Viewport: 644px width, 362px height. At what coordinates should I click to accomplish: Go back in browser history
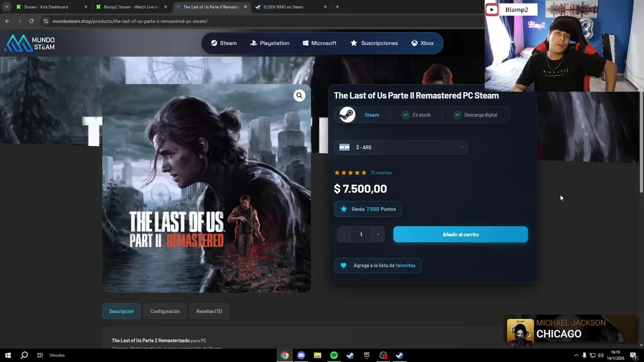coord(7,21)
